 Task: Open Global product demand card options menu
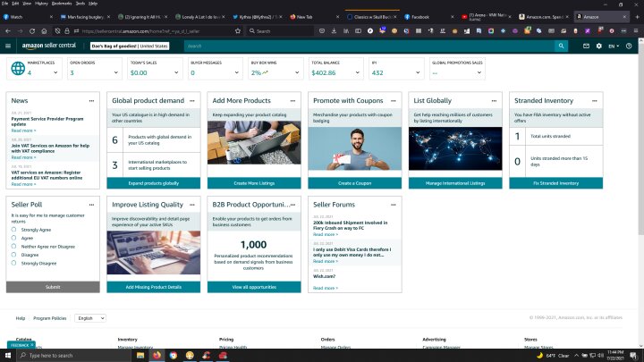[x=192, y=100]
